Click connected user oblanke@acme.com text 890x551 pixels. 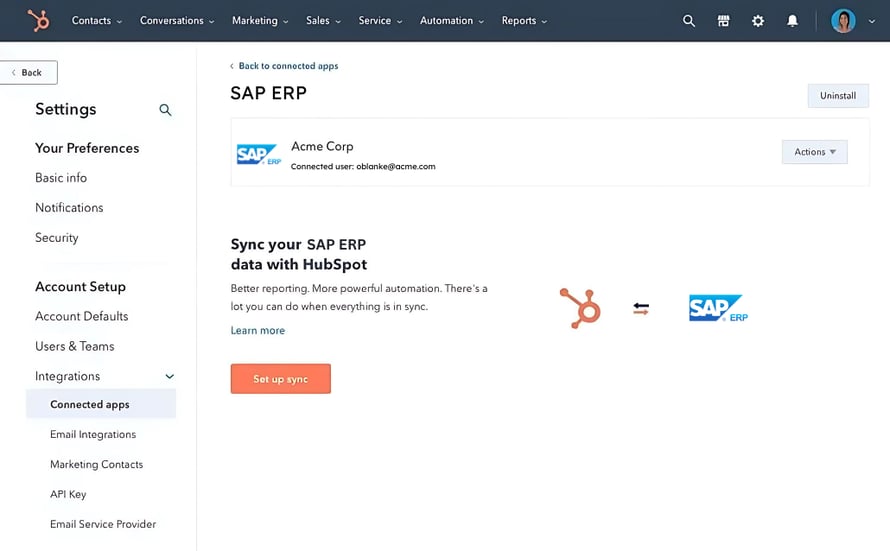tap(363, 166)
